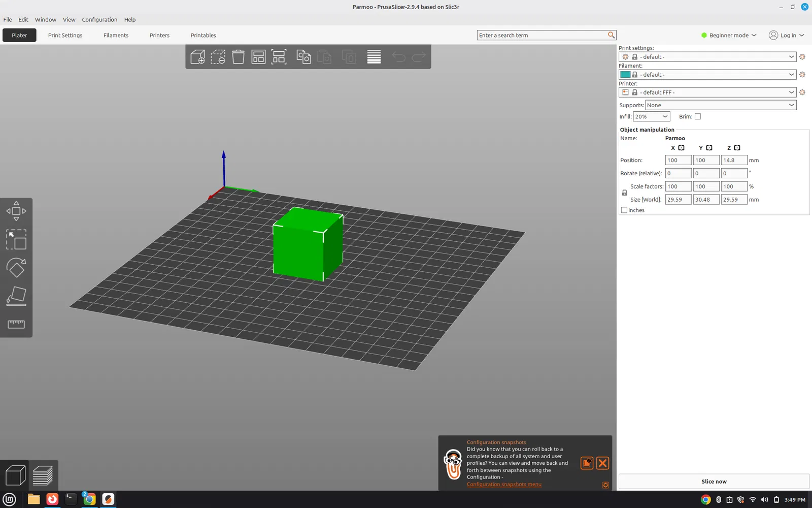
Task: Open the View menu
Action: 69,20
